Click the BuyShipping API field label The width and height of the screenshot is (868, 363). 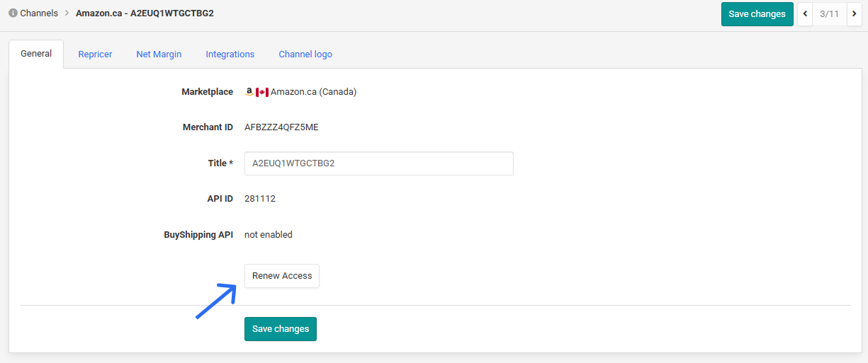[198, 235]
